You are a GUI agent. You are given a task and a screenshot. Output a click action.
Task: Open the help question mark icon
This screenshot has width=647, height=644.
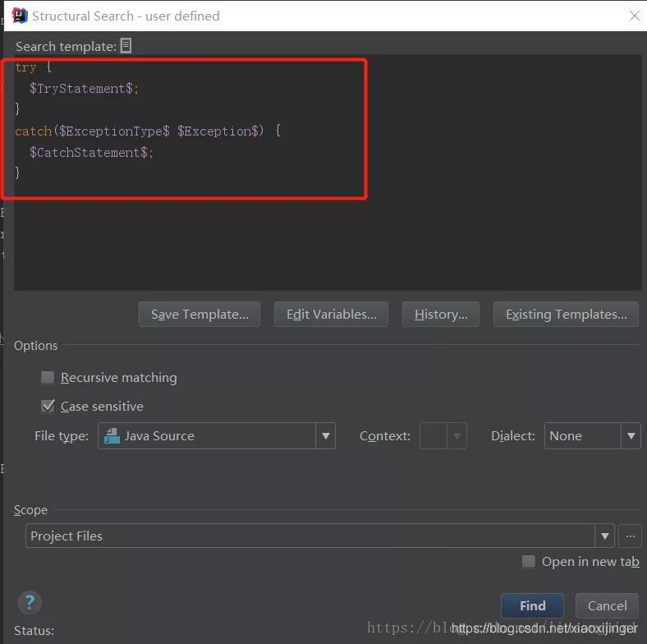click(30, 602)
